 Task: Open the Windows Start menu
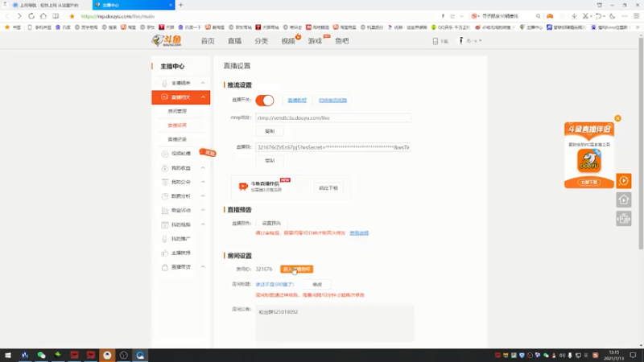8,355
